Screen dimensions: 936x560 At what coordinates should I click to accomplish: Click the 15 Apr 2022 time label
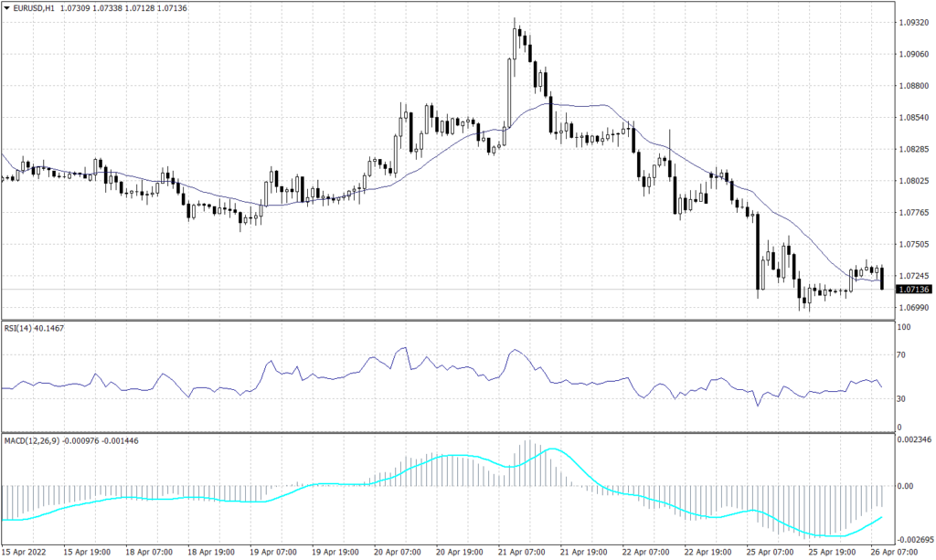(26, 552)
